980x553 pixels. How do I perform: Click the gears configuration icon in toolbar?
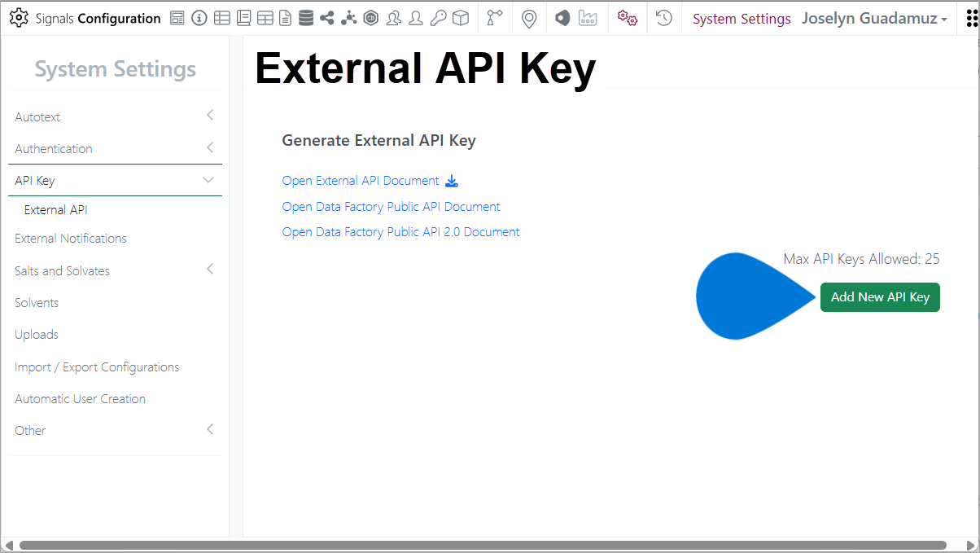(x=627, y=17)
